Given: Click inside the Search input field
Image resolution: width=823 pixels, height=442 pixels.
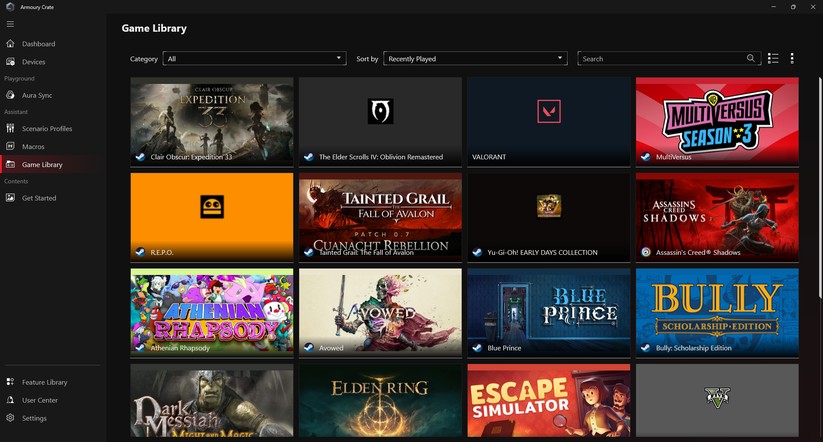Looking at the screenshot, I should click(x=660, y=59).
